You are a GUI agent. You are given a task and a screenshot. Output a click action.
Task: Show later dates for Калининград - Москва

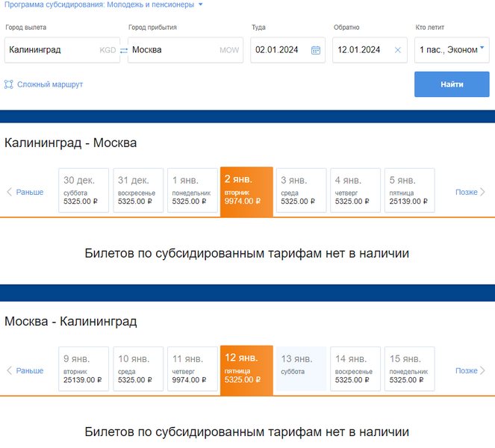click(x=470, y=192)
